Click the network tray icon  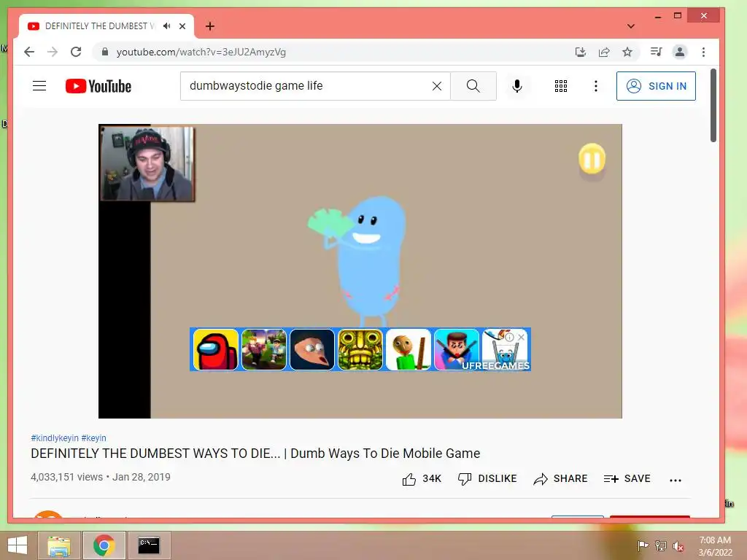pyautogui.click(x=661, y=545)
